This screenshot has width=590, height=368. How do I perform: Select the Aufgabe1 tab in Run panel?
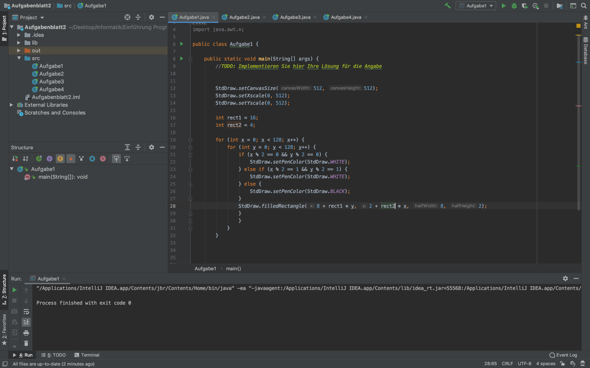(x=48, y=279)
